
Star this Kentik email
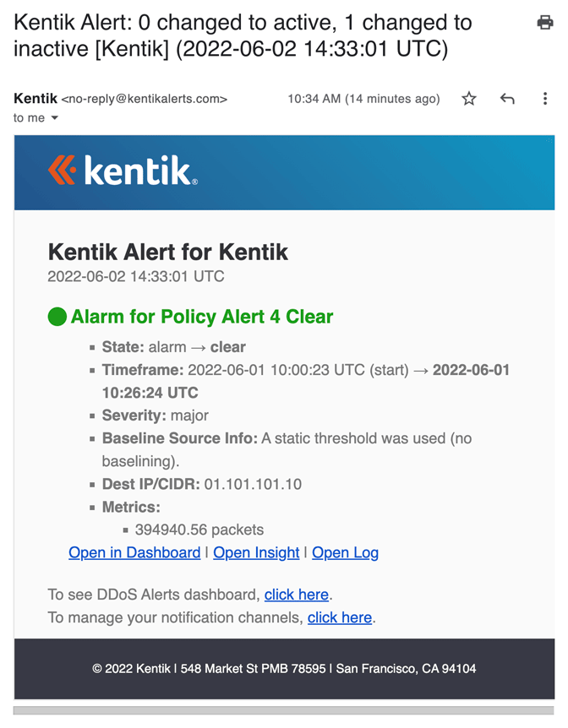(469, 99)
